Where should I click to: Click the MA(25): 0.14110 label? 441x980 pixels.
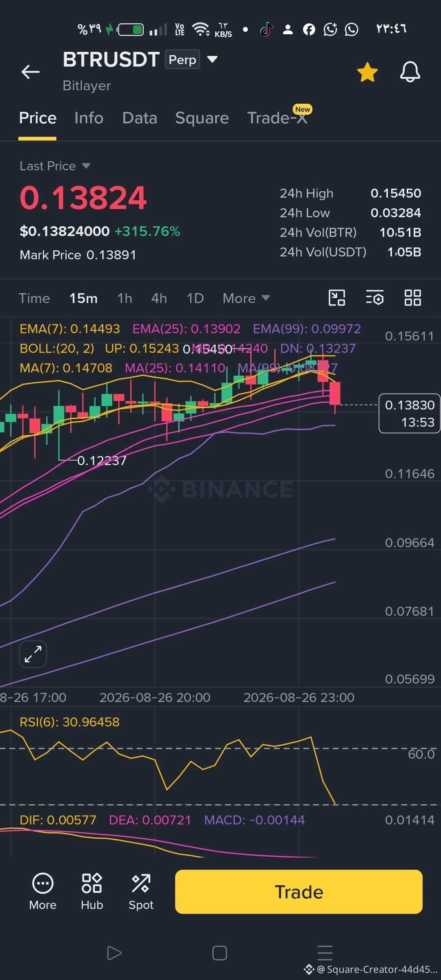point(175,368)
